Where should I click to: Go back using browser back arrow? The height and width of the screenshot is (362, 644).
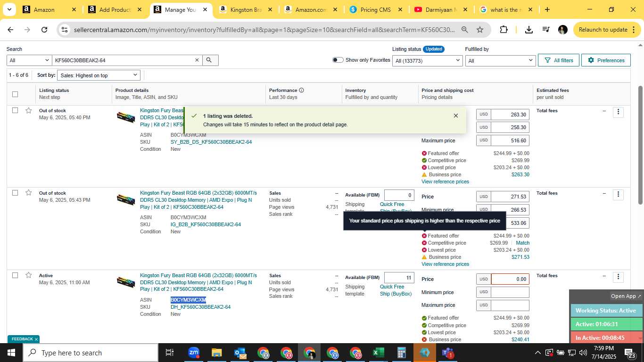[10, 30]
